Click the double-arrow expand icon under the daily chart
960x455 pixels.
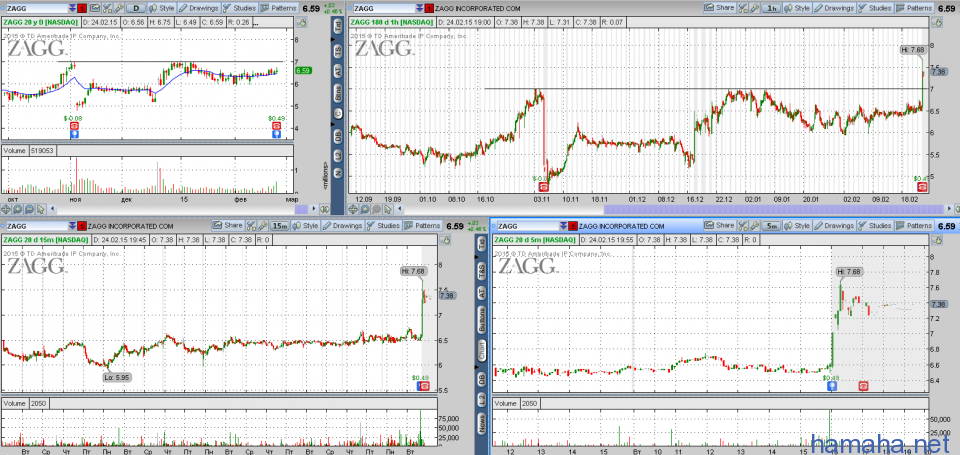pyautogui.click(x=324, y=209)
